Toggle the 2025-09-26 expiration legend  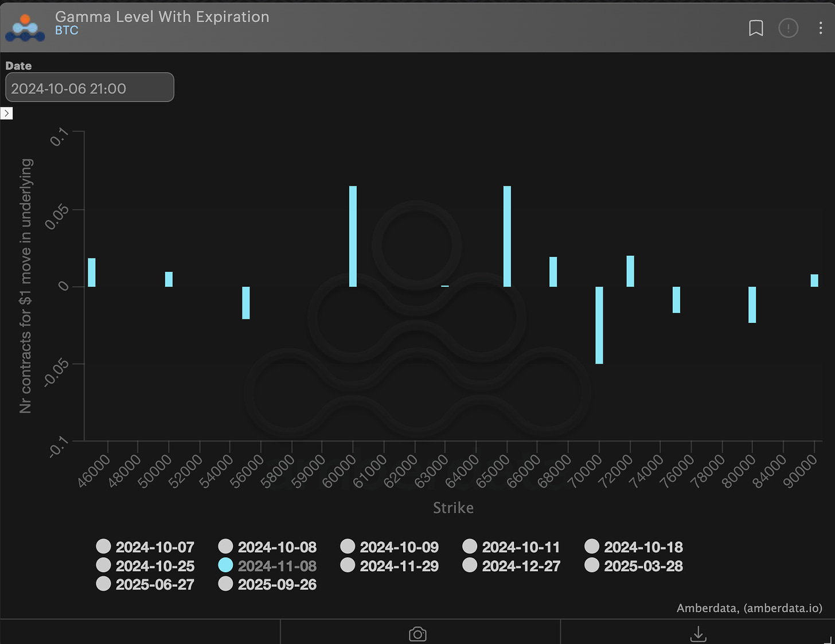(267, 584)
